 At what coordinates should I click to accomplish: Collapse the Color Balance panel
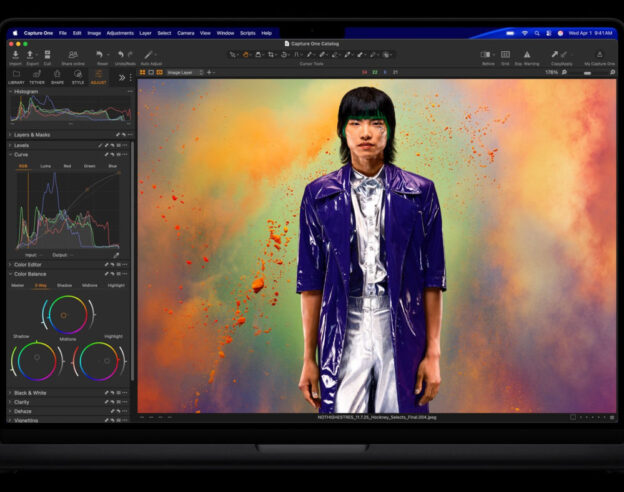point(10,274)
